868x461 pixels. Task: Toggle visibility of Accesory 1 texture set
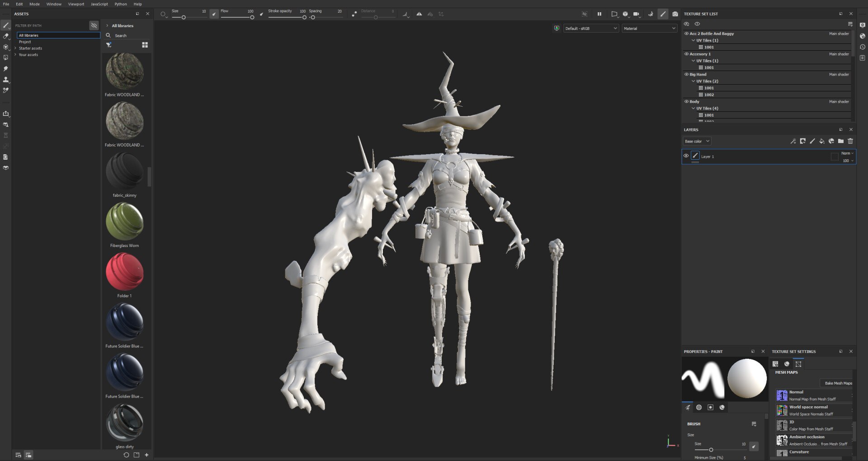point(686,54)
